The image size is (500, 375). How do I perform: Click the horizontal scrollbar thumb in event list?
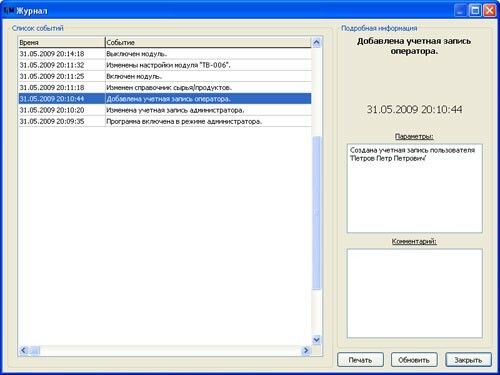click(35, 350)
